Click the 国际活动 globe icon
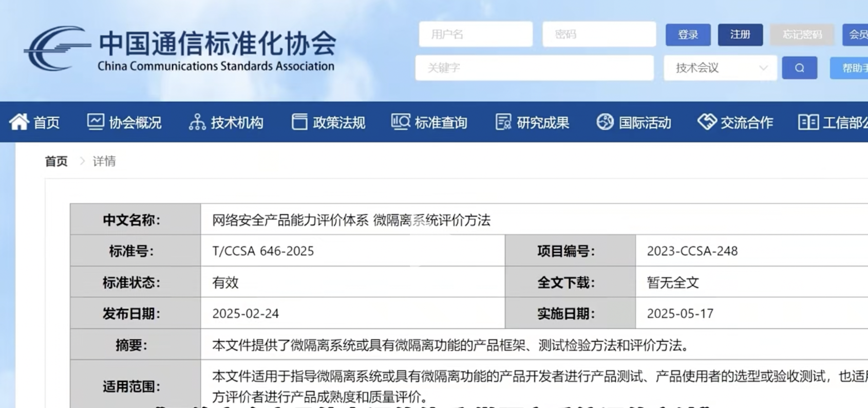This screenshot has height=408, width=868. coord(605,122)
